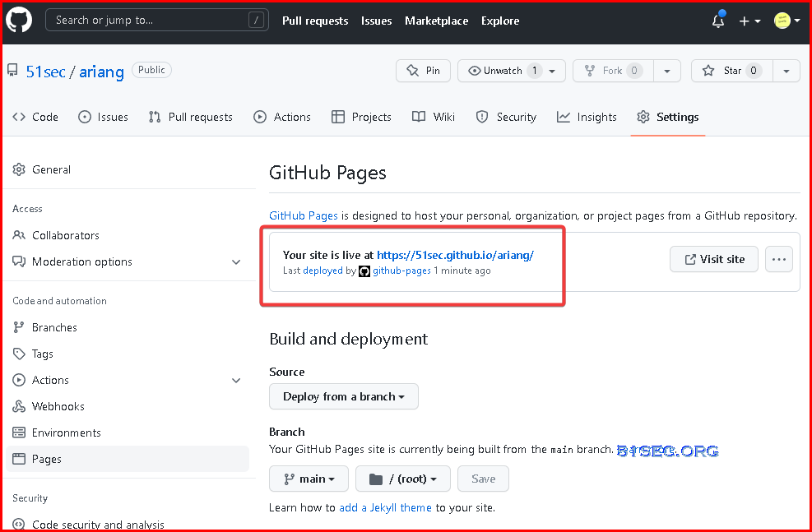Open Branches settings
This screenshot has width=812, height=532.
128,327
